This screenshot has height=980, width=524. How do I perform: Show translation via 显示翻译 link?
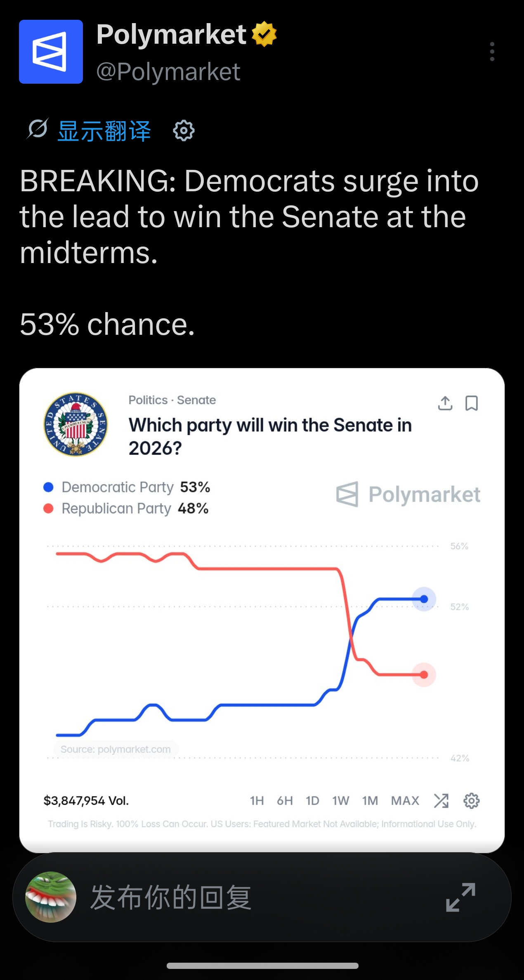(104, 131)
